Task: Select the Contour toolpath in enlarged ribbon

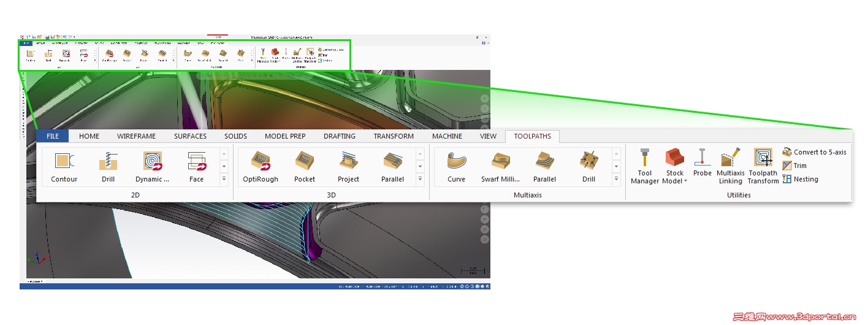Action: click(x=64, y=167)
